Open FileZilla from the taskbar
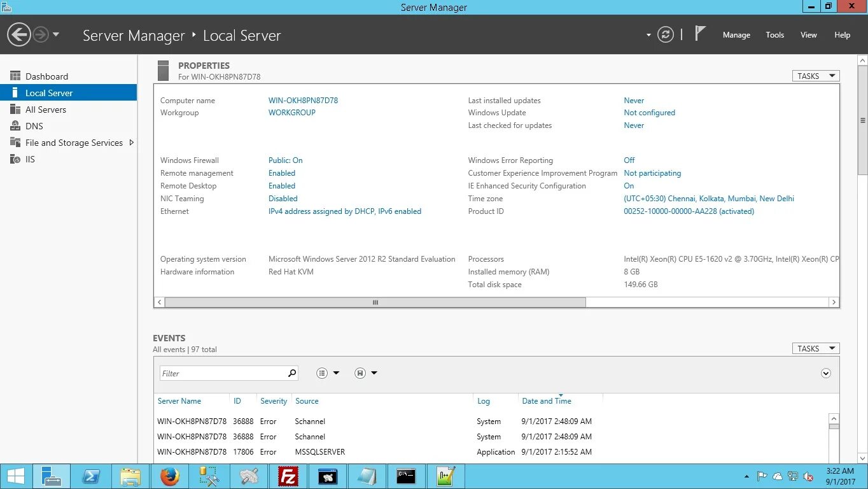The image size is (868, 489). click(288, 476)
